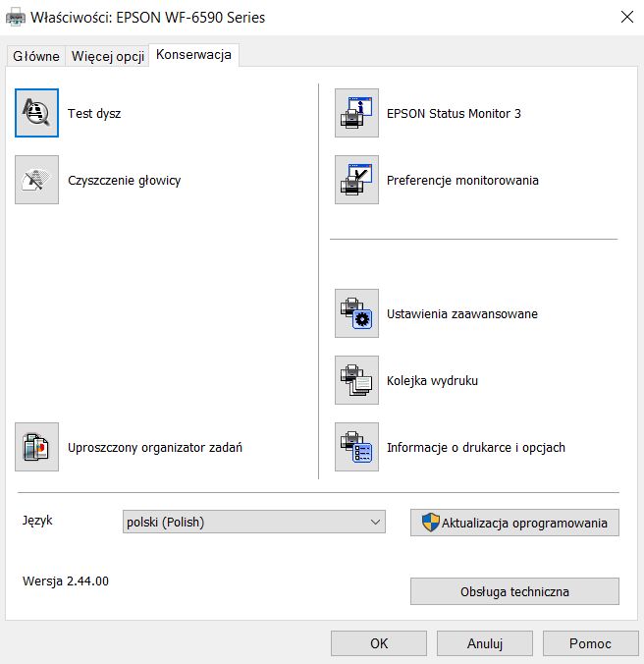
Task: Launch the Uproszczony organizator zadań icon
Action: (36, 447)
